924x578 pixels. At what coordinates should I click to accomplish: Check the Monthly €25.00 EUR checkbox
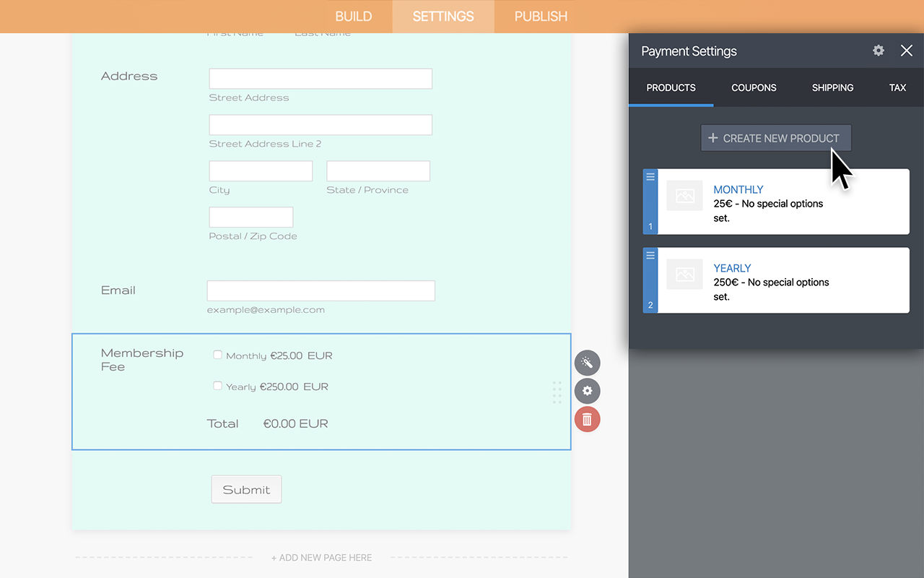217,355
